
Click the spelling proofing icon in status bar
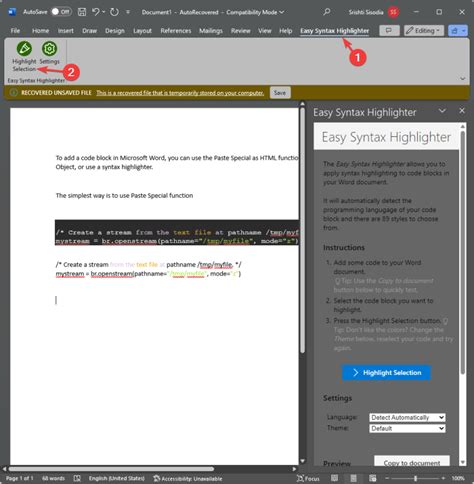[77, 478]
